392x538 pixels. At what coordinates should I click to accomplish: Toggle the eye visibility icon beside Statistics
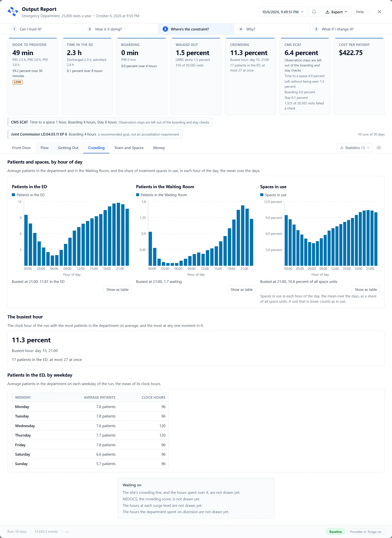coord(379,148)
